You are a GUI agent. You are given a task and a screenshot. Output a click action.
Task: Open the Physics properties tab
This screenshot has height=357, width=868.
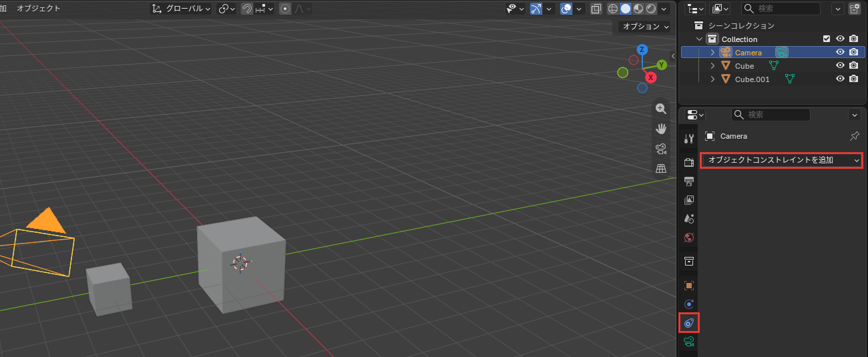pos(690,304)
